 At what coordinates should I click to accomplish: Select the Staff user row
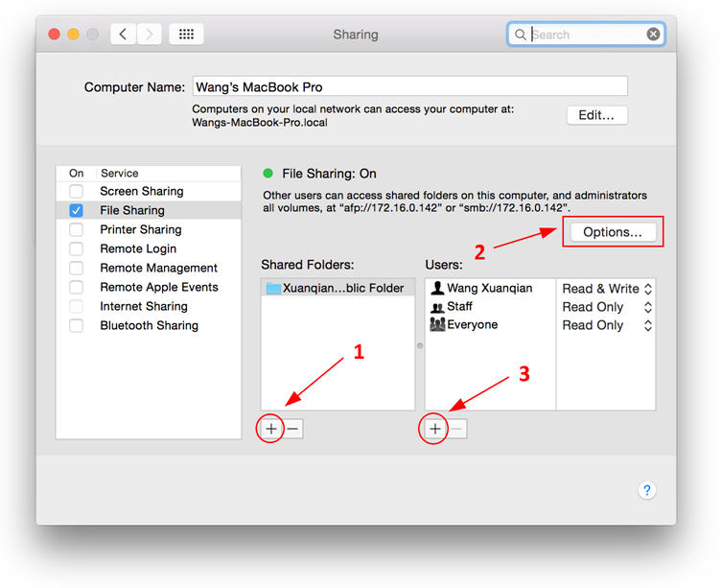click(490, 306)
